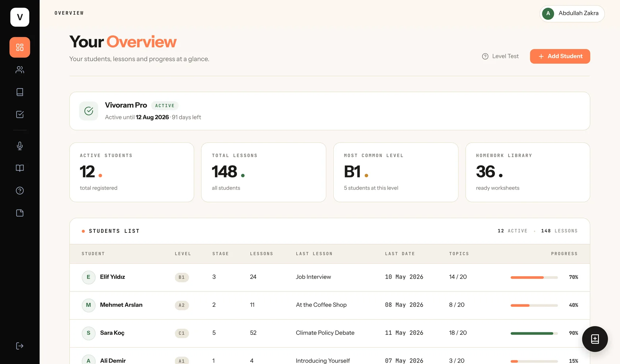This screenshot has width=620, height=364.
Task: Click the PROGRESS column header
Action: pyautogui.click(x=564, y=254)
